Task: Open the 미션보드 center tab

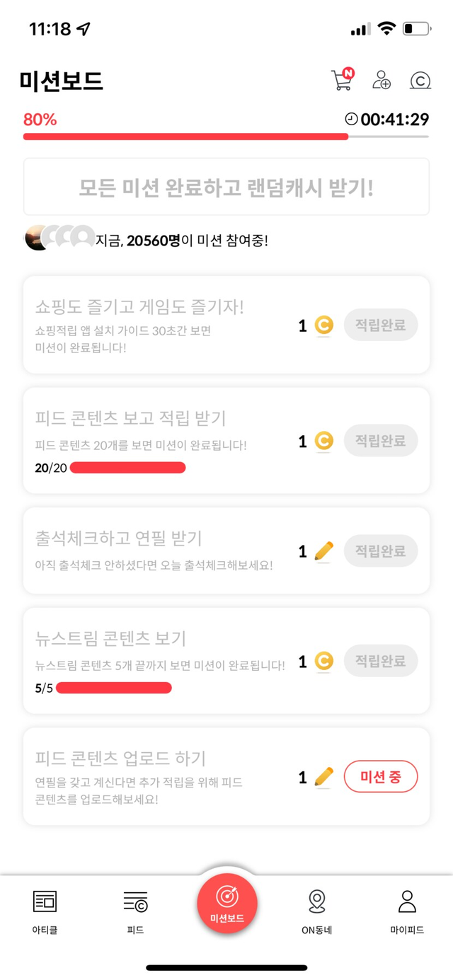Action: pyautogui.click(x=226, y=903)
